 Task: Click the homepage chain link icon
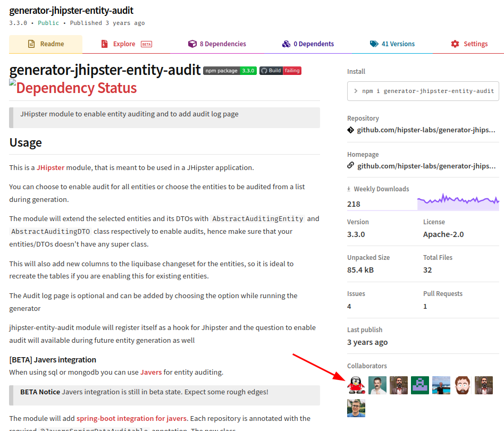click(x=351, y=165)
